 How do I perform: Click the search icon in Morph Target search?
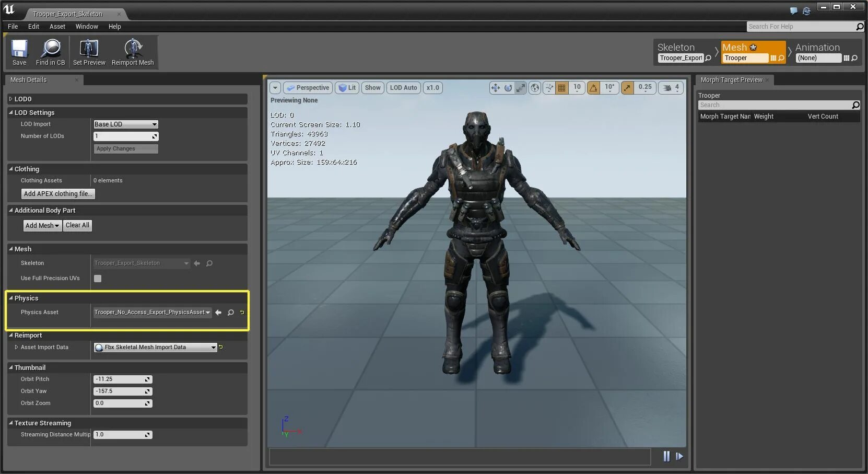click(855, 105)
